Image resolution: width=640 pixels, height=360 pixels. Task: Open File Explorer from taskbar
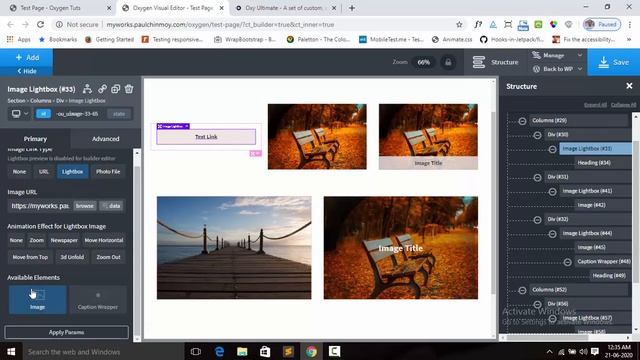(242, 351)
